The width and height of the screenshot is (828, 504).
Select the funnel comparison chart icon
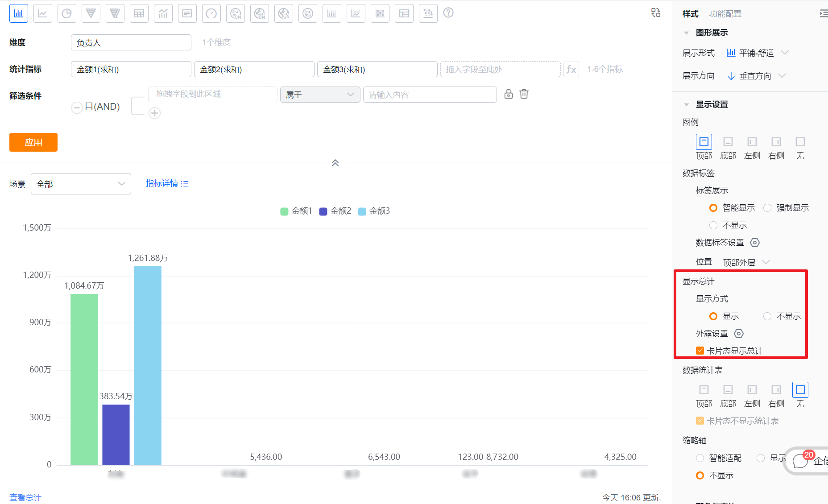pos(115,13)
